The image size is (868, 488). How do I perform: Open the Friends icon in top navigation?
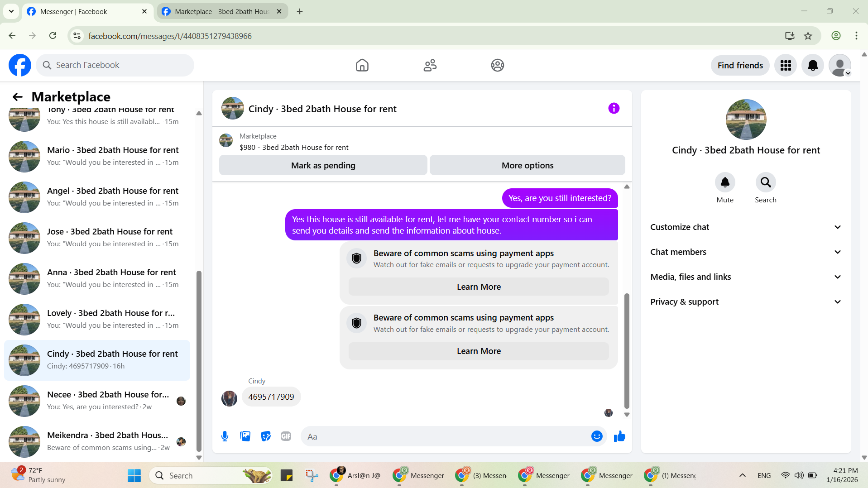[430, 65]
